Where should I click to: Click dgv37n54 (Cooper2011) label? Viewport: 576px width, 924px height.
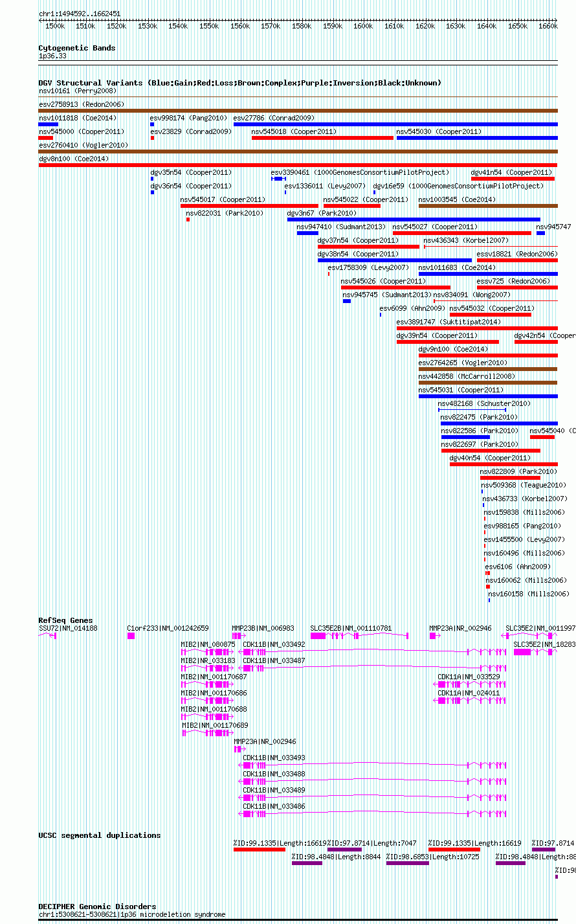coord(359,240)
